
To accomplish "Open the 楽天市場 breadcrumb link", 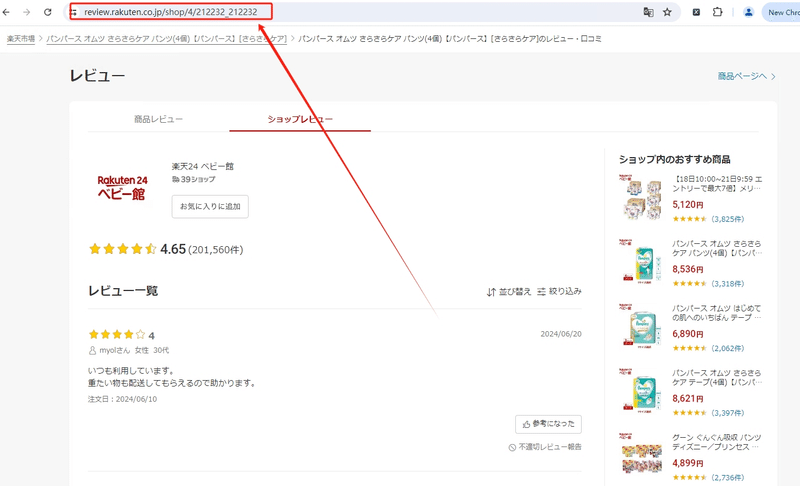I will pyautogui.click(x=21, y=39).
